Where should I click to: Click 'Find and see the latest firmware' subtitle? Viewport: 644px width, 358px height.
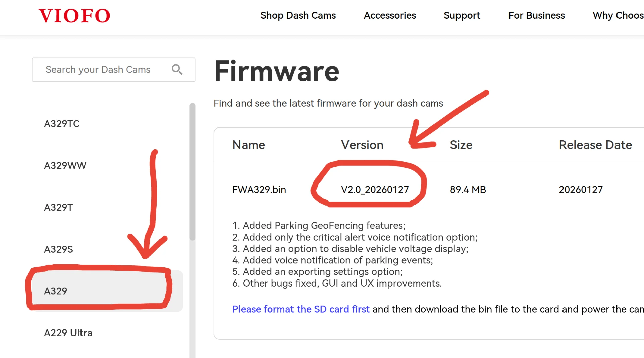pyautogui.click(x=328, y=103)
